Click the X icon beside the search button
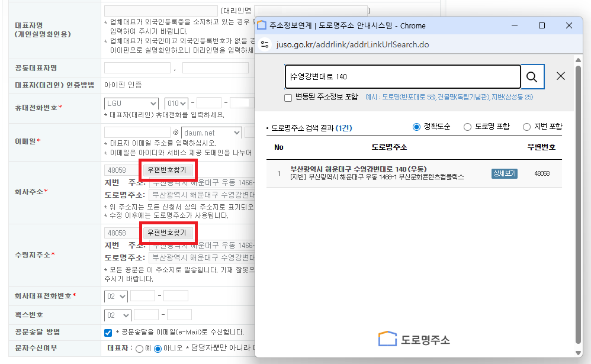Viewport: 591px width, 364px height. tap(561, 76)
